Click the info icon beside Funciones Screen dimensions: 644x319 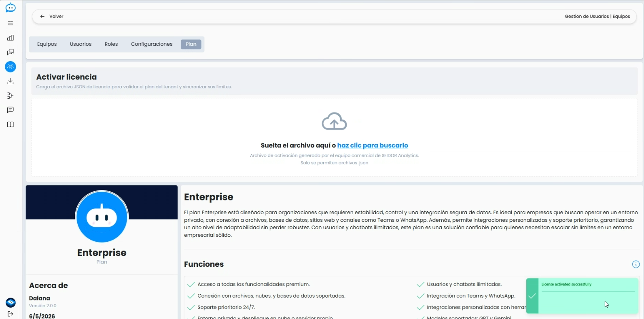(x=636, y=264)
